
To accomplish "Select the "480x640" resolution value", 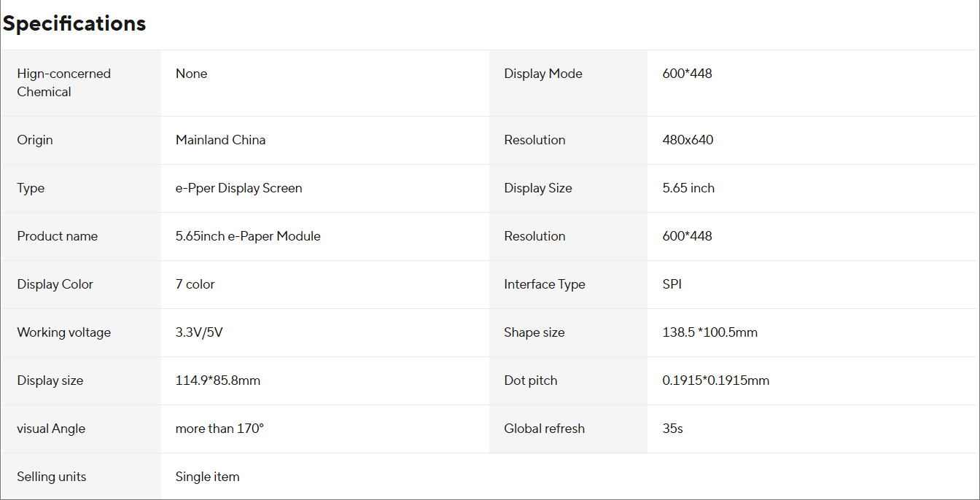I will (688, 140).
